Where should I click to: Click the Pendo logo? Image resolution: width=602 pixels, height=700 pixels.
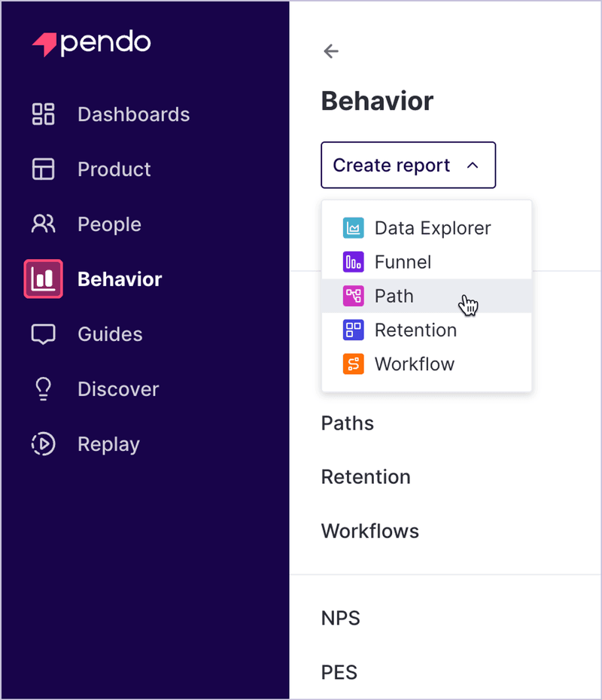tap(91, 44)
